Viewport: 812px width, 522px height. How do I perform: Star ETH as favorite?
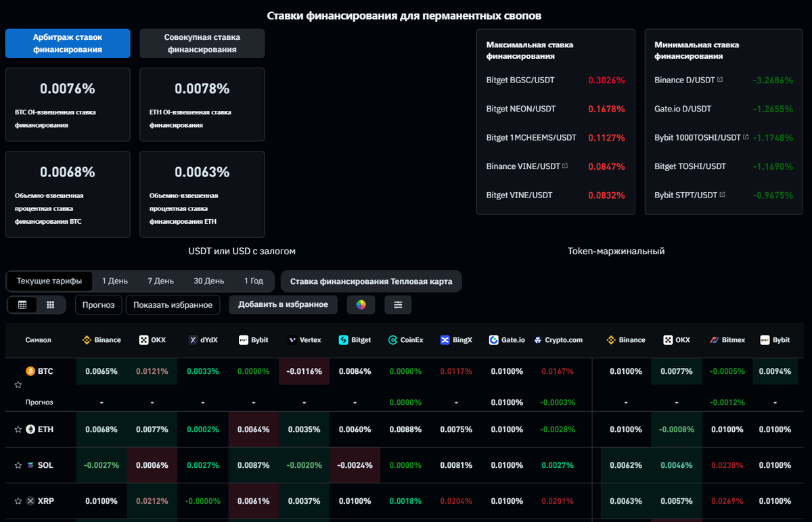pyautogui.click(x=18, y=429)
